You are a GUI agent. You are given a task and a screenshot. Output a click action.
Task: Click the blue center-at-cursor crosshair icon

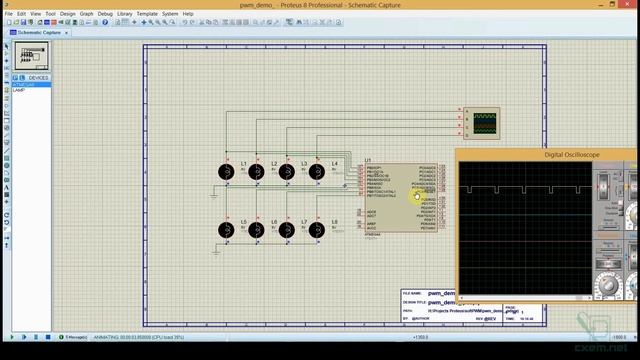click(144, 22)
